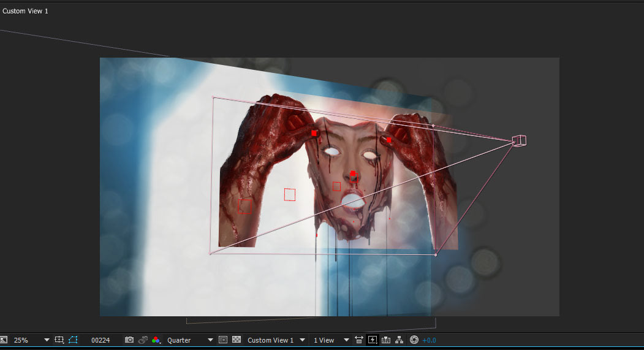Take a snapshot with camera icon
The image size is (644, 350).
pos(129,340)
